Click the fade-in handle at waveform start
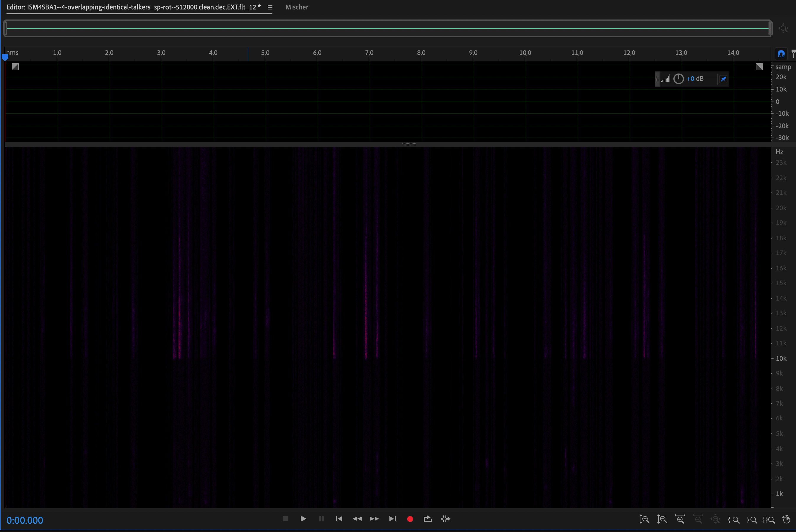Image resolution: width=796 pixels, height=532 pixels. click(15, 66)
